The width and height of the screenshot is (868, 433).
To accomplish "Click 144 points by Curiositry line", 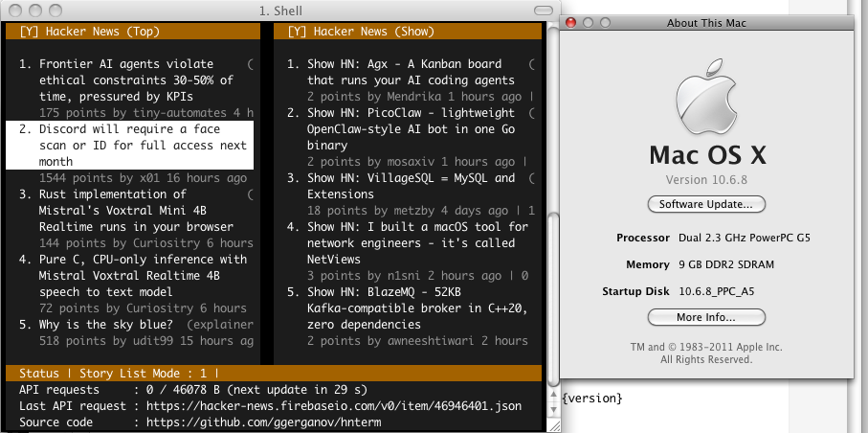I will coord(146,243).
